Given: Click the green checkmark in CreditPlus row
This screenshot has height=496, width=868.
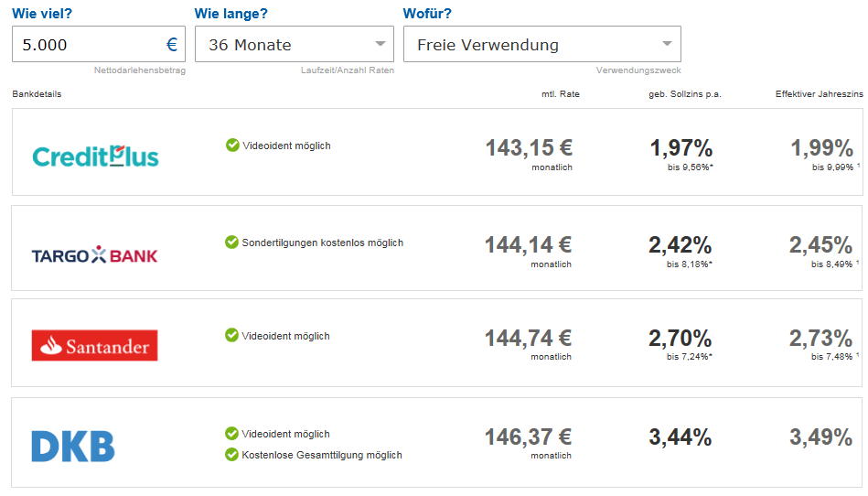Looking at the screenshot, I should (x=232, y=145).
